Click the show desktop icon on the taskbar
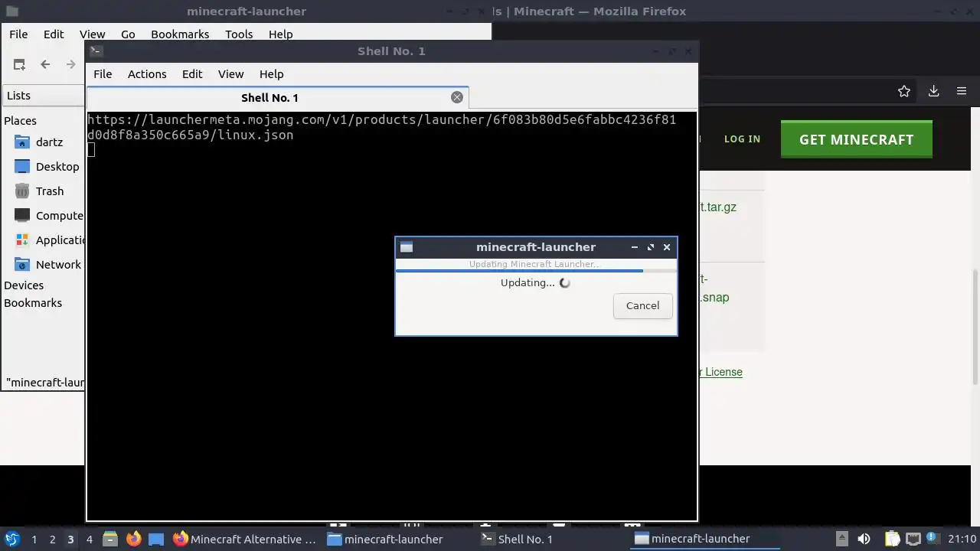Viewport: 980px width, 551px height. 156,540
